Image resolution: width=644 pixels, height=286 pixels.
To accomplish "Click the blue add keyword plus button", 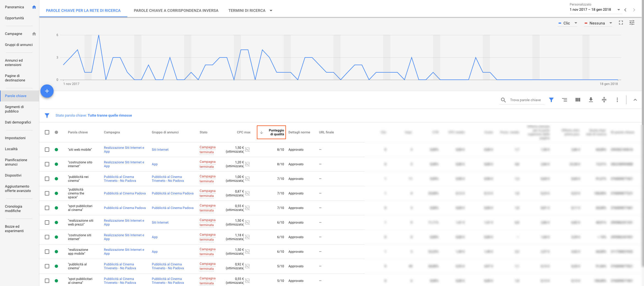I will click(47, 91).
